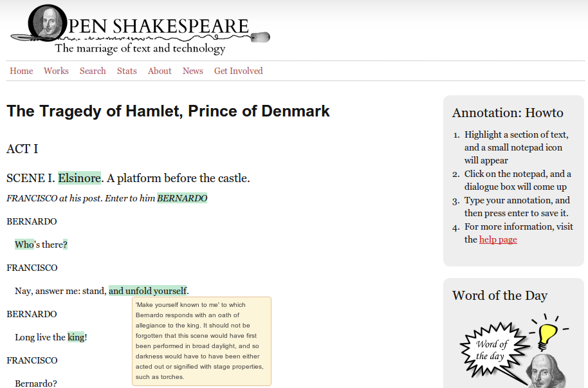The width and height of the screenshot is (588, 388).
Task: Click 'Nay, answer me: stand,' text
Action: 60,291
